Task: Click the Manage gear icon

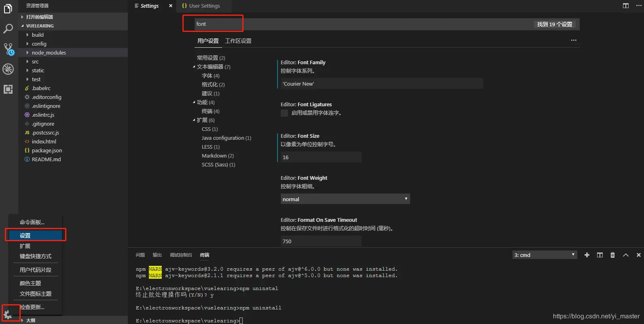Action: point(8,314)
